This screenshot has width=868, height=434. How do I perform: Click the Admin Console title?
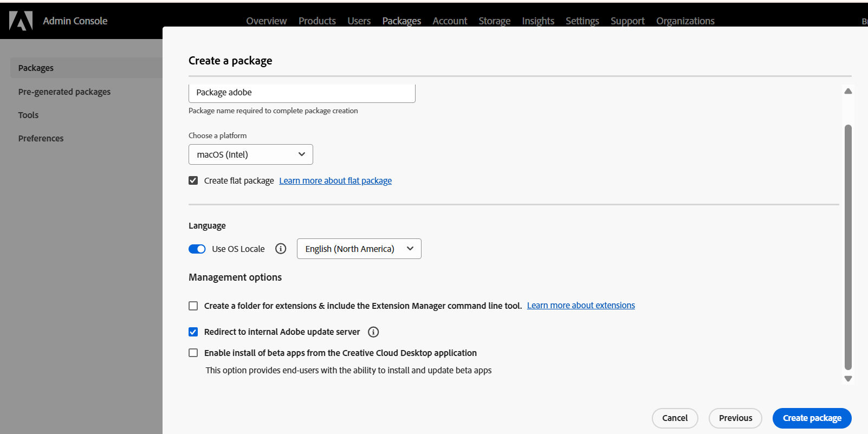click(x=75, y=21)
